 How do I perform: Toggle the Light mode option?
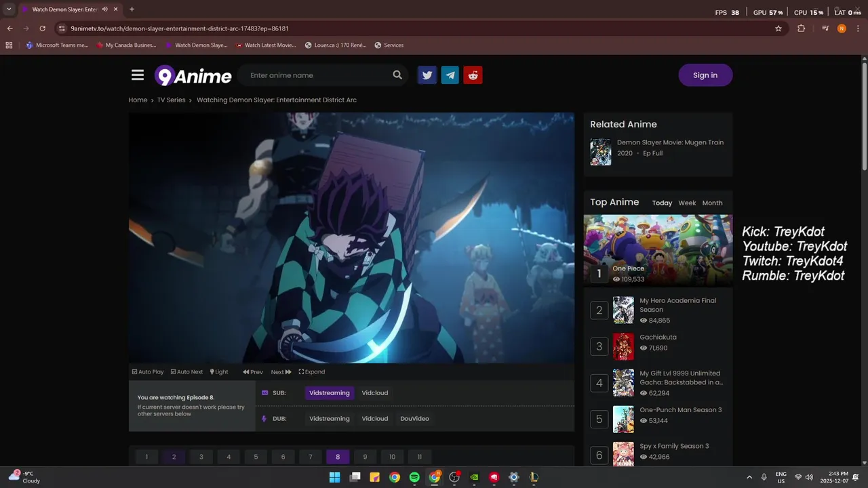coord(219,371)
